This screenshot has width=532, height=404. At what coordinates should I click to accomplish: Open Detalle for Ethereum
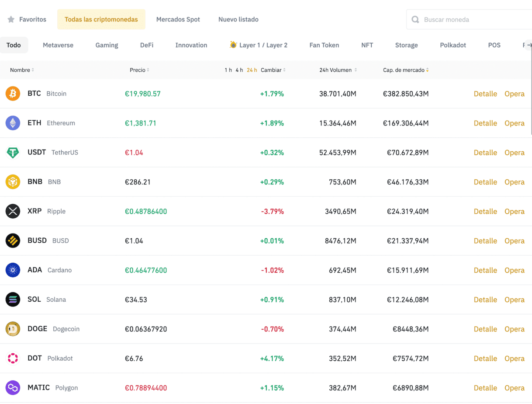tap(485, 123)
